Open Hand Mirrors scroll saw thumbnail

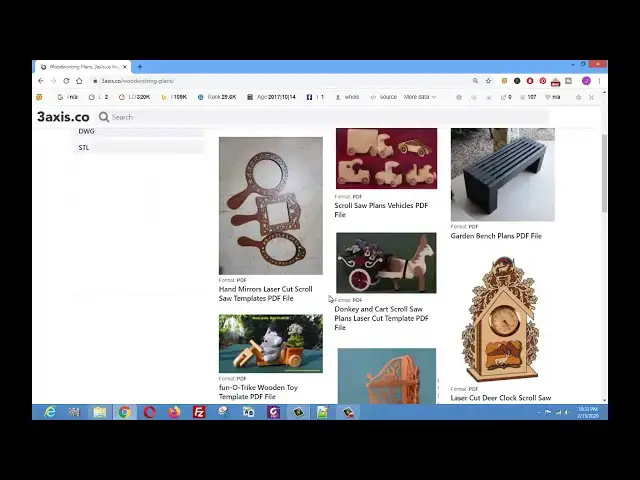click(271, 206)
